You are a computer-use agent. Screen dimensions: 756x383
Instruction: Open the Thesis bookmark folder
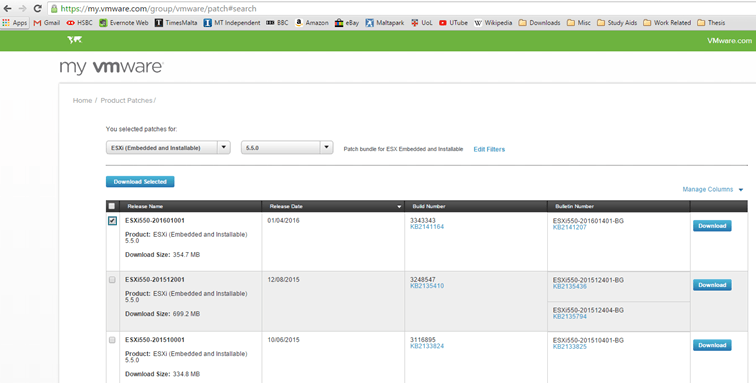pos(711,23)
